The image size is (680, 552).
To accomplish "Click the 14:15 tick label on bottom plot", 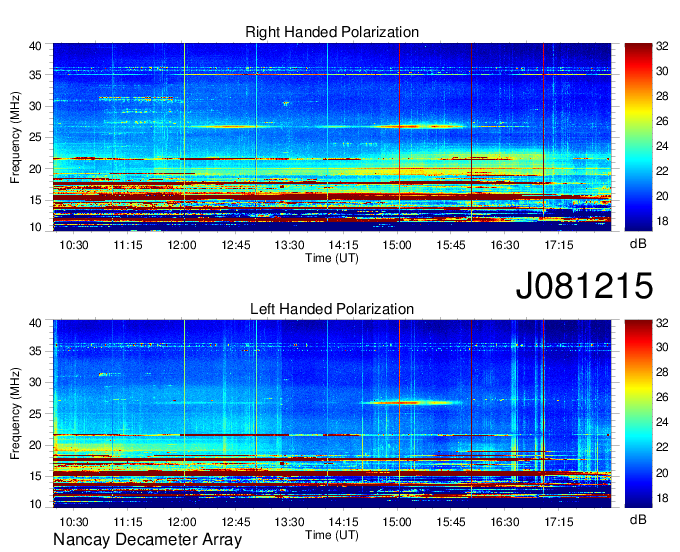I will (343, 522).
